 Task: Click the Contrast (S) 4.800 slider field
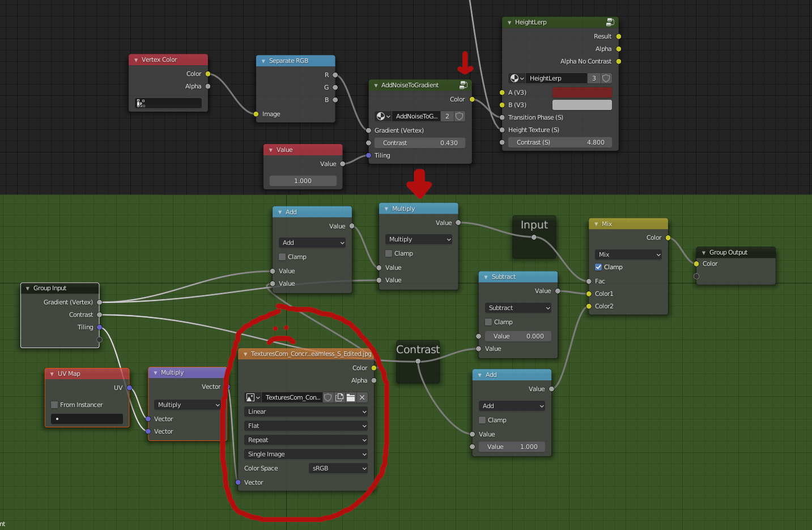[560, 142]
